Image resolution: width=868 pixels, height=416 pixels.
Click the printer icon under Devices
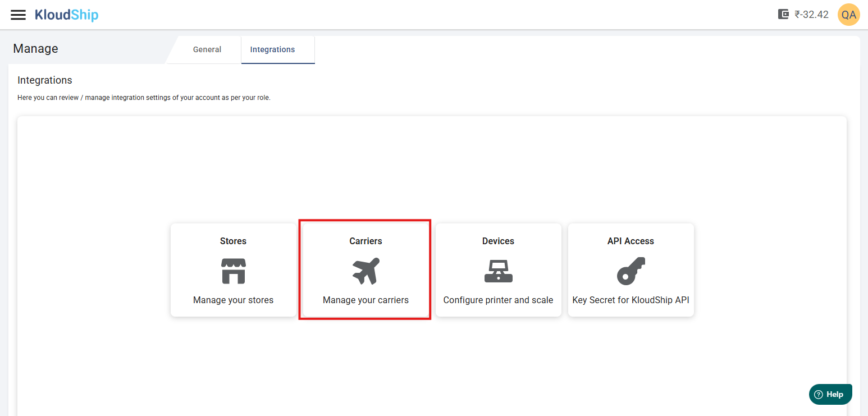click(498, 271)
